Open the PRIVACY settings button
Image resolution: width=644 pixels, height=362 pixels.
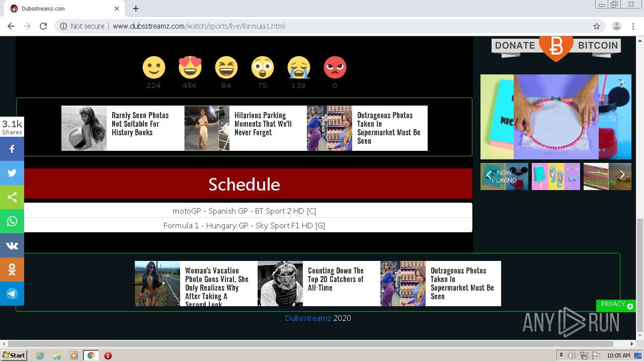[x=616, y=305]
